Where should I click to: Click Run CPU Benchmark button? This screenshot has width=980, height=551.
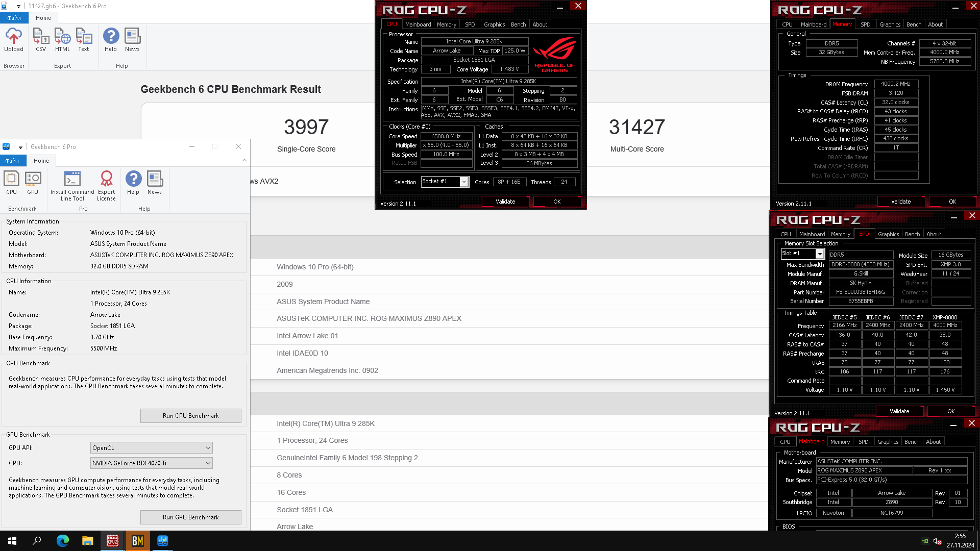191,416
